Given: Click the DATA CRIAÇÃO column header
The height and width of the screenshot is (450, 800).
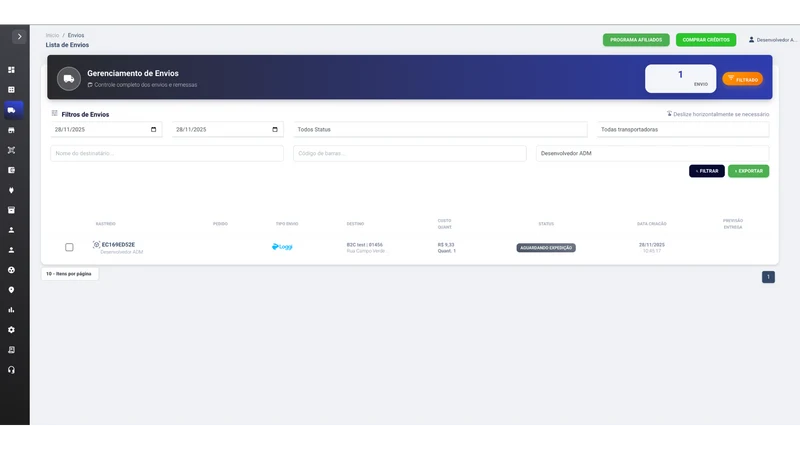Looking at the screenshot, I should pos(652,224).
